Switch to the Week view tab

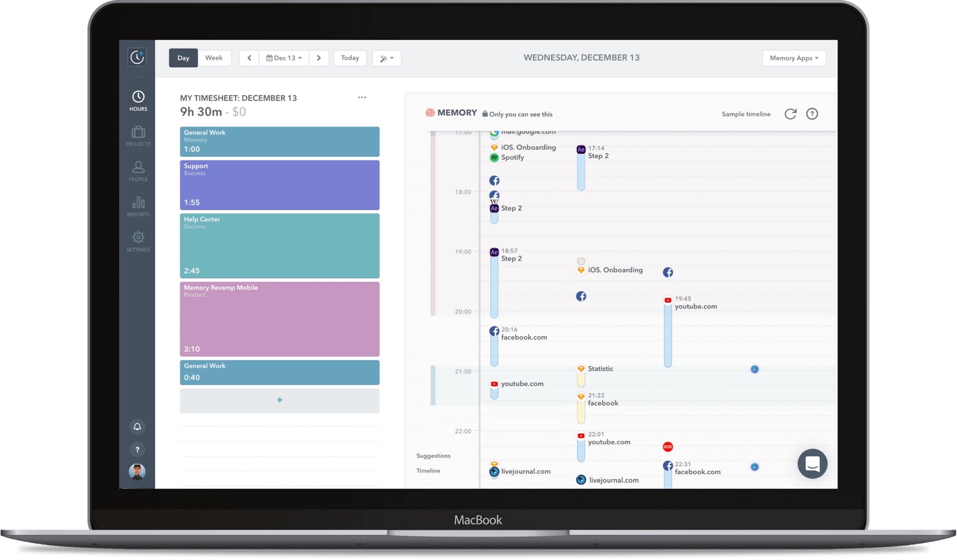[x=214, y=58]
